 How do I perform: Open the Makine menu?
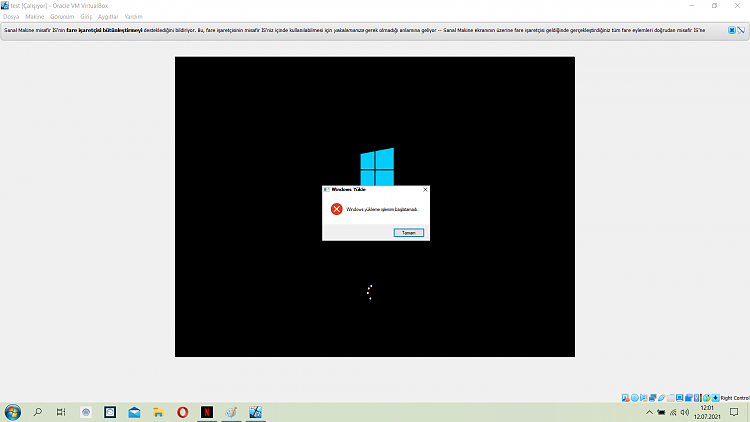(34, 17)
